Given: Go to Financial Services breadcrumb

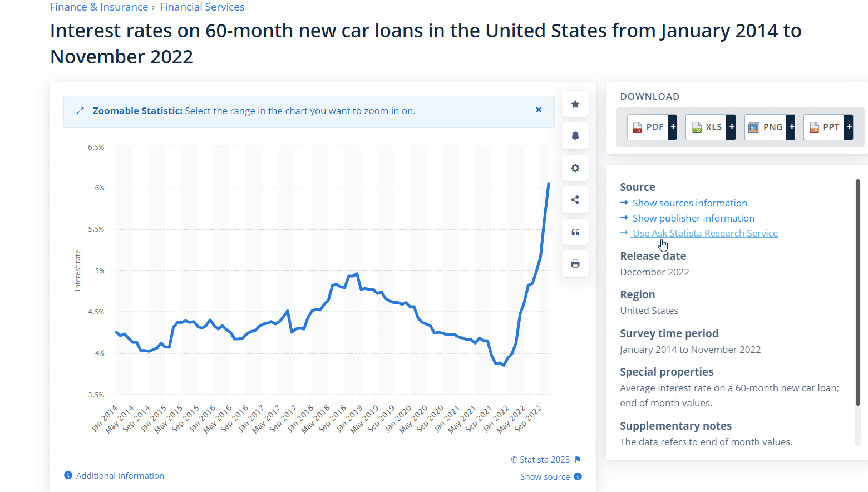Looking at the screenshot, I should pyautogui.click(x=202, y=7).
